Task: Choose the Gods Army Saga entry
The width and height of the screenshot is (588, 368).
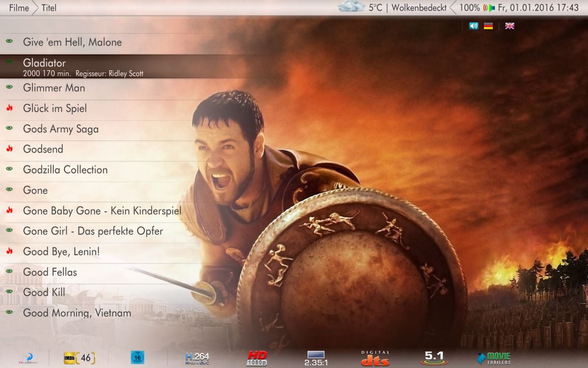Action: click(x=61, y=129)
